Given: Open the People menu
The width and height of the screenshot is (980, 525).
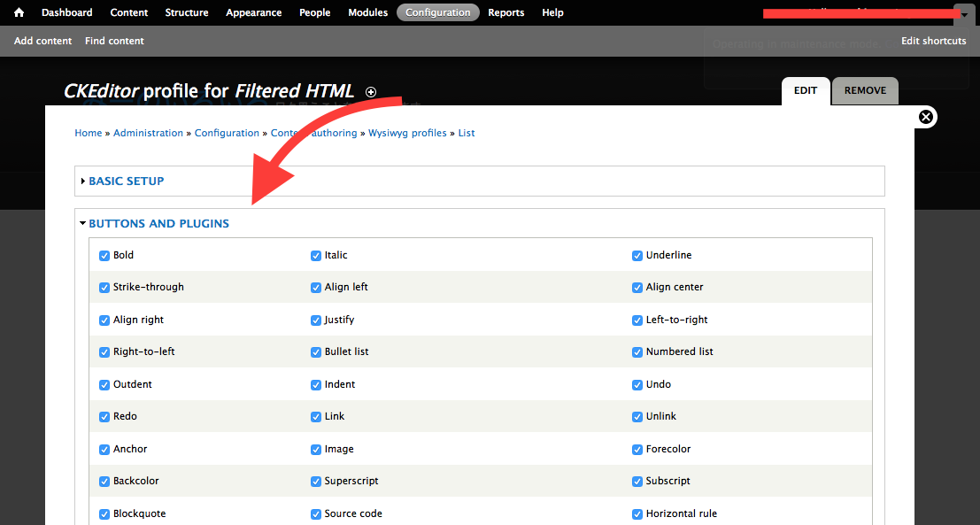Looking at the screenshot, I should point(315,12).
